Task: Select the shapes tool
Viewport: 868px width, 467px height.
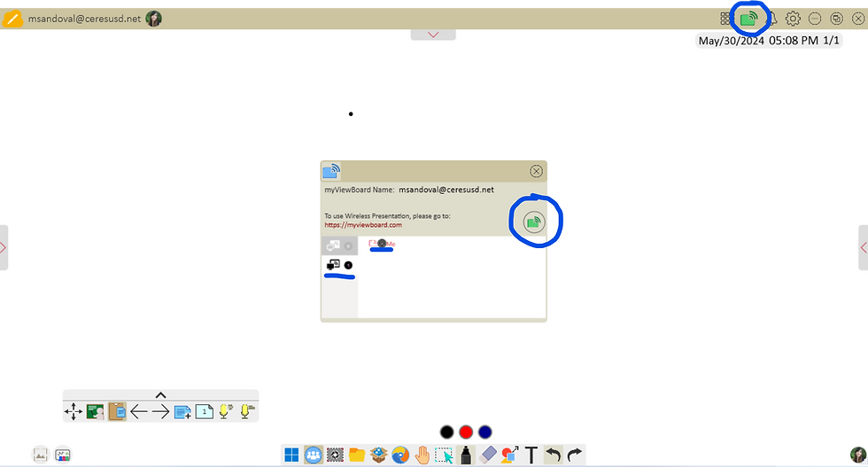Action: pyautogui.click(x=509, y=455)
